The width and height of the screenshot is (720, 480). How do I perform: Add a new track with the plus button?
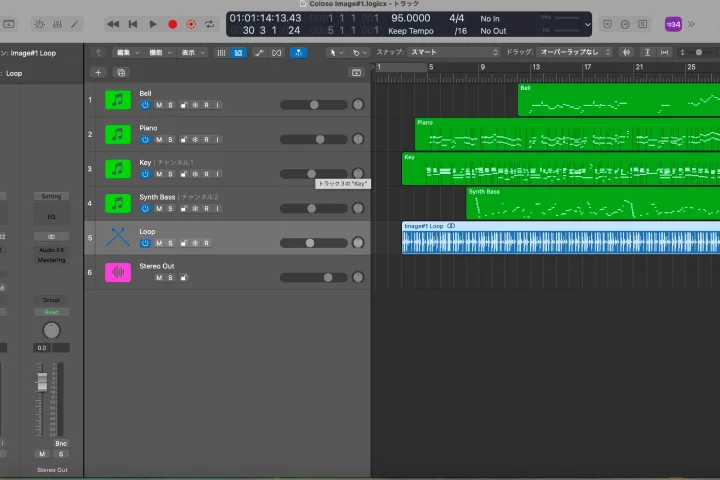pyautogui.click(x=98, y=73)
